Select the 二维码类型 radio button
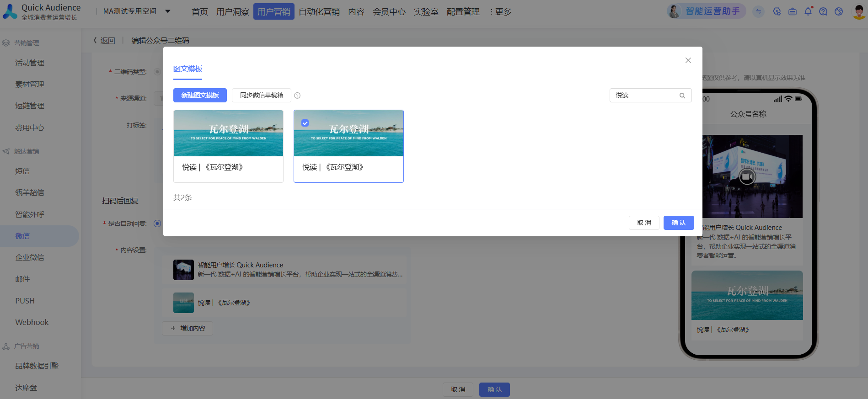The width and height of the screenshot is (868, 399). click(157, 72)
